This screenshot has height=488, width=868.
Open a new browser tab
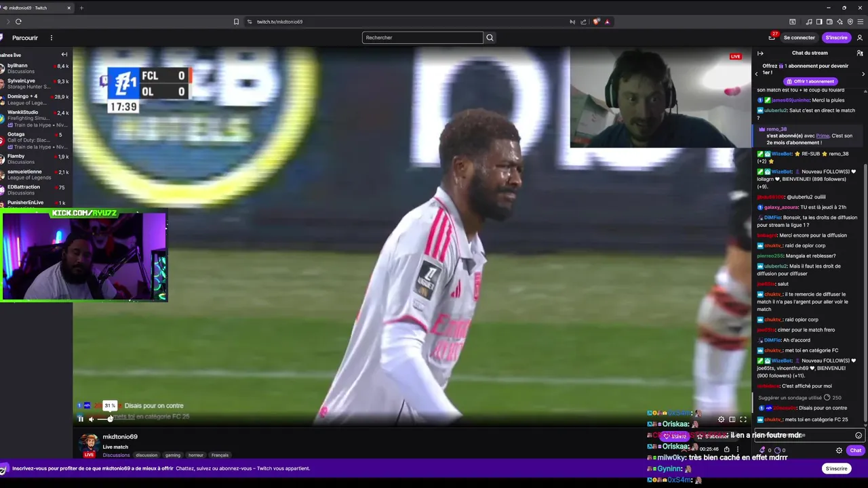pyautogui.click(x=81, y=8)
